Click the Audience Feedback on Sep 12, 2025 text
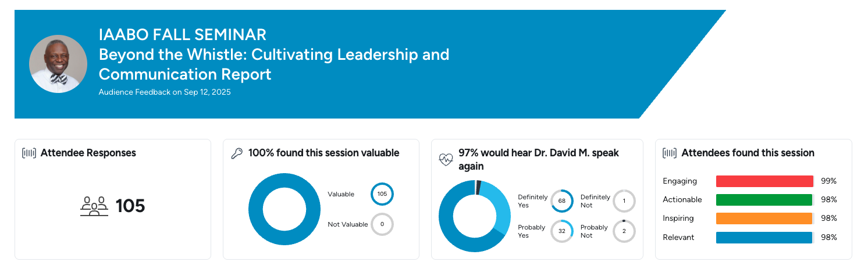 pos(165,92)
